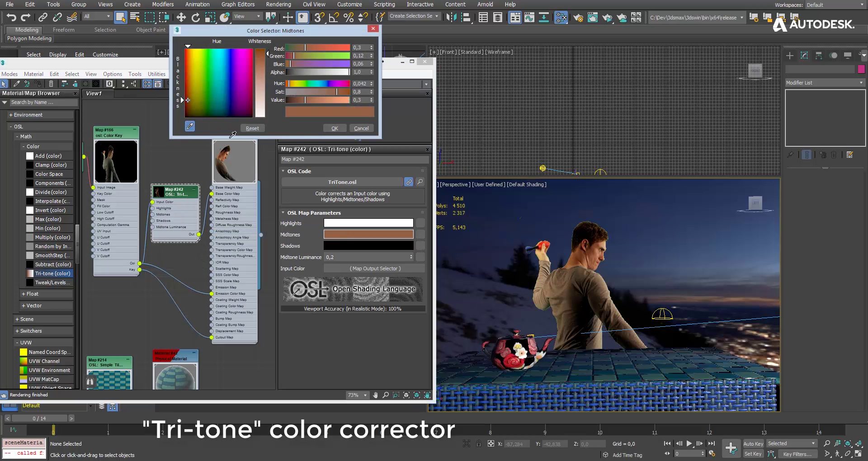This screenshot has width=868, height=461.
Task: Toggle Auto Key mode
Action: [753, 443]
